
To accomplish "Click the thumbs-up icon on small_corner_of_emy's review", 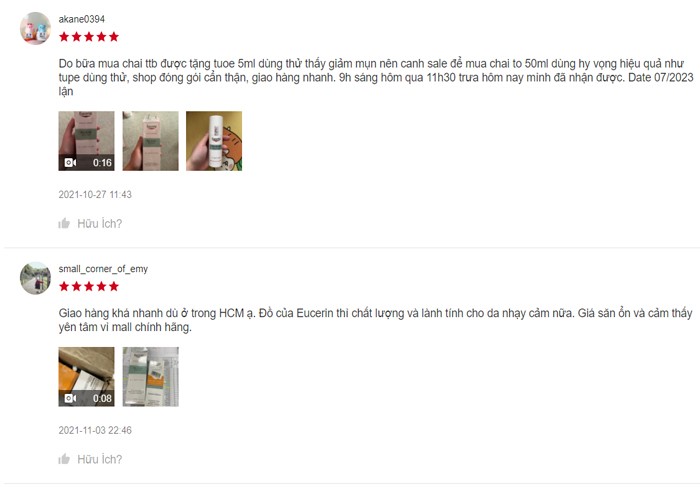I will click(64, 459).
